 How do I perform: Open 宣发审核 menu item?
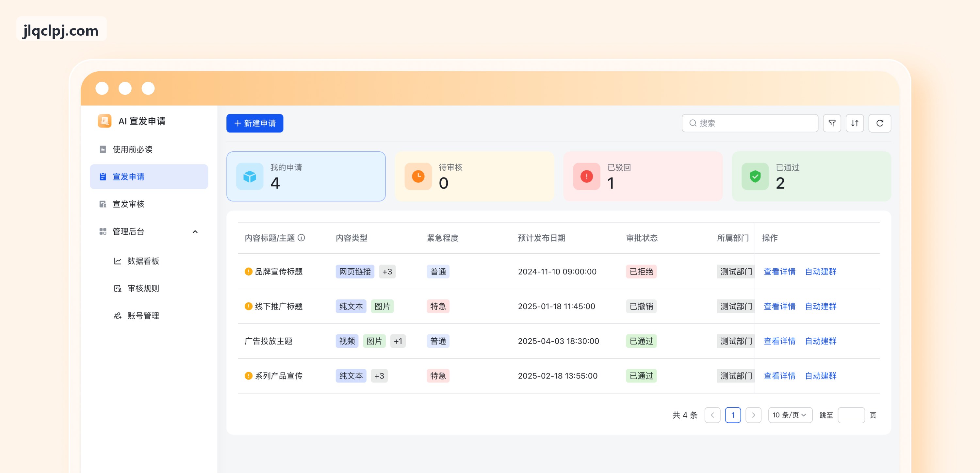coord(149,204)
